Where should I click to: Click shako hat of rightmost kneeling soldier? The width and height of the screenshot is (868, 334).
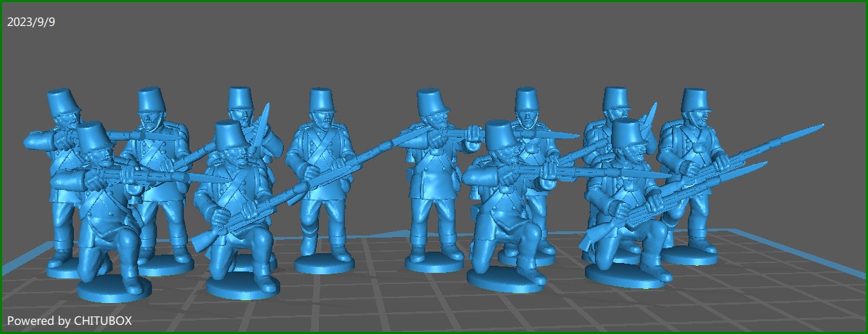coord(627,131)
